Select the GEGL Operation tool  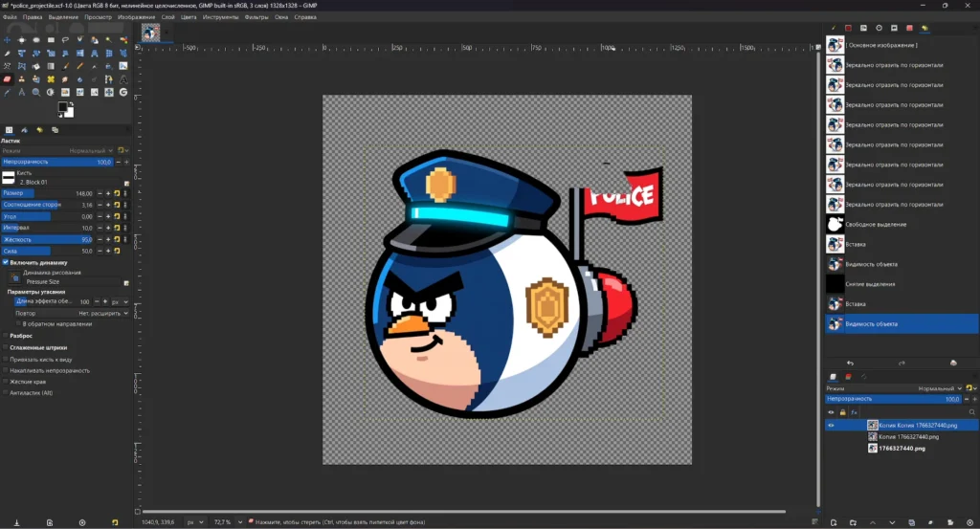(123, 93)
